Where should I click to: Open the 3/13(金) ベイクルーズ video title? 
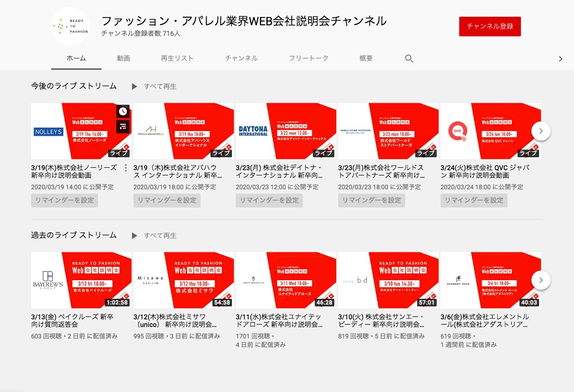click(x=72, y=321)
